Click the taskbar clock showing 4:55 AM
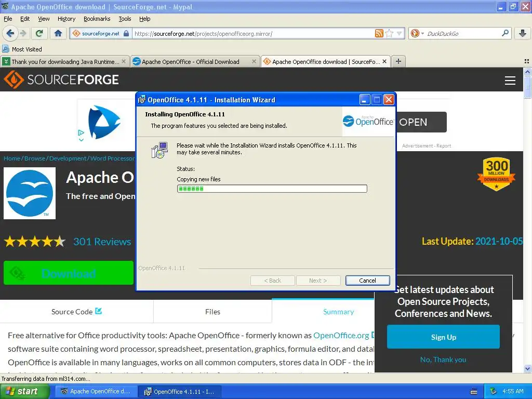 (513, 391)
